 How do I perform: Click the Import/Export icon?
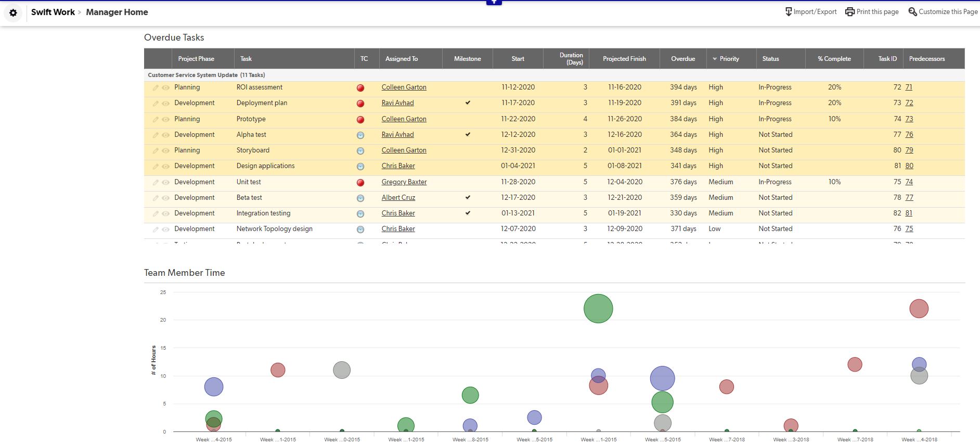coord(789,11)
